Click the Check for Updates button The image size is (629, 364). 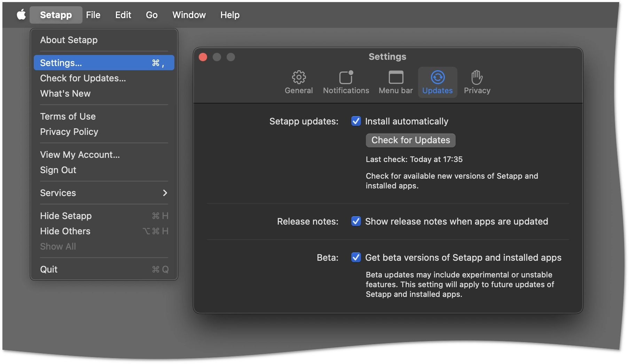pos(411,140)
